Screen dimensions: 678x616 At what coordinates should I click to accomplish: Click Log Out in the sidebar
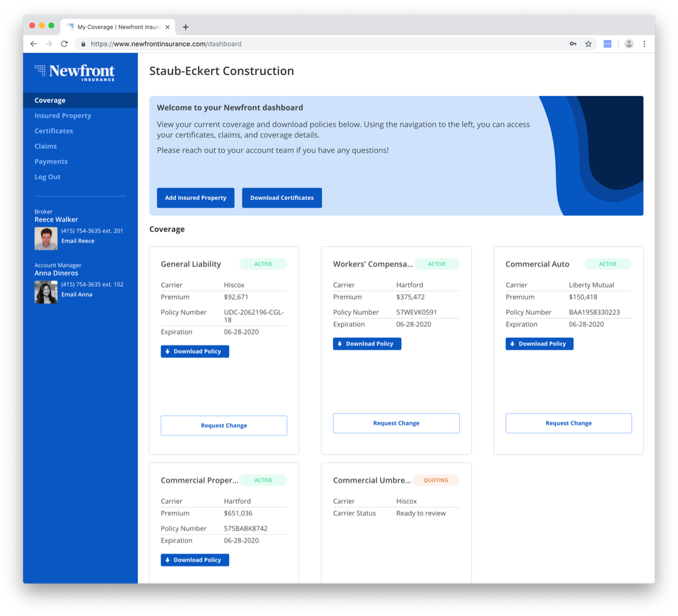(48, 177)
